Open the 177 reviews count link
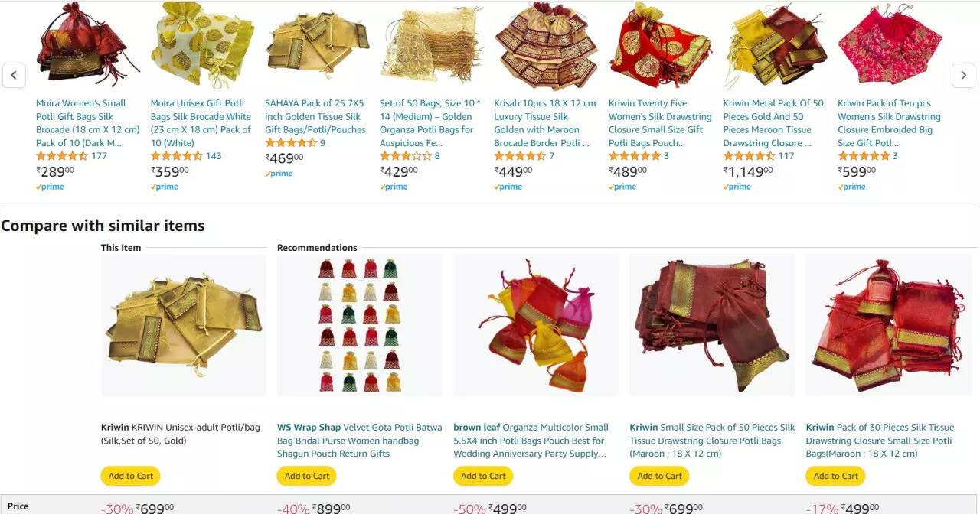The image size is (980, 514). pyautogui.click(x=99, y=156)
